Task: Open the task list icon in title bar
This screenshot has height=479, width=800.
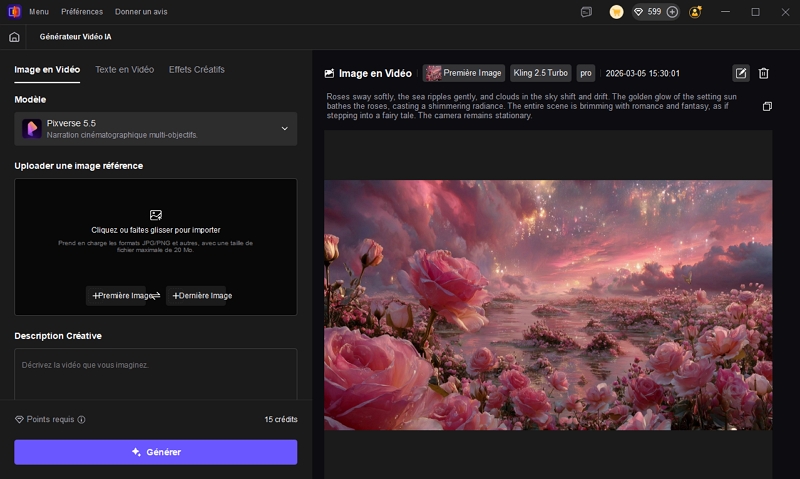Action: [586, 12]
